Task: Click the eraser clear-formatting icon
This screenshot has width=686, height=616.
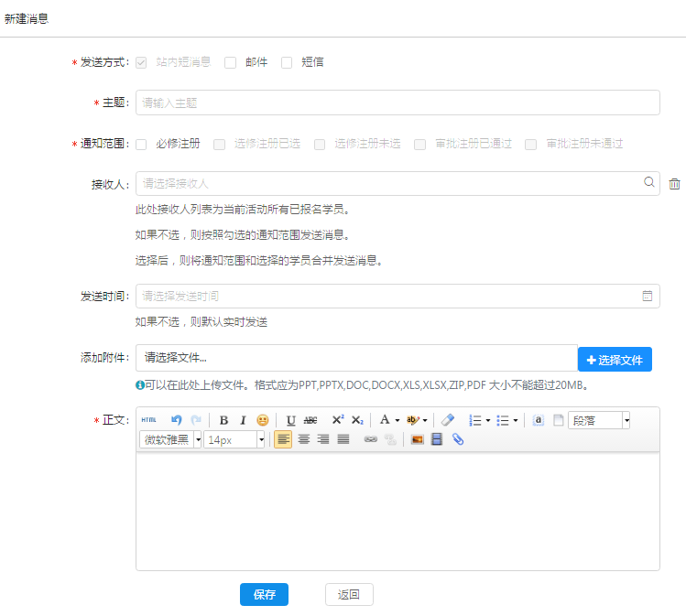Action: [x=447, y=420]
